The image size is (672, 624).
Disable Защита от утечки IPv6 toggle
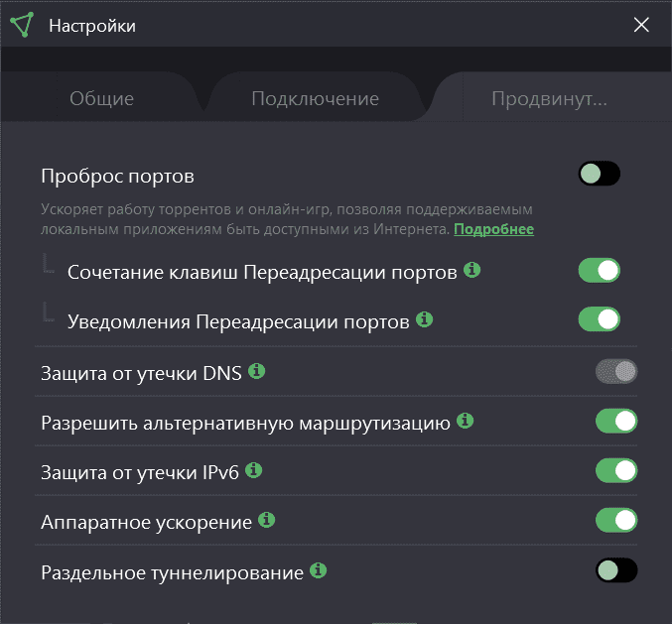(x=615, y=469)
